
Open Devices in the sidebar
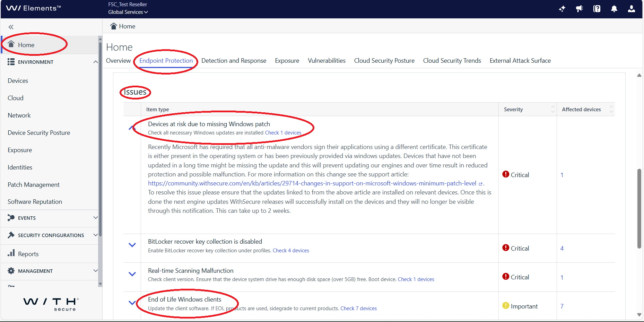tap(18, 81)
